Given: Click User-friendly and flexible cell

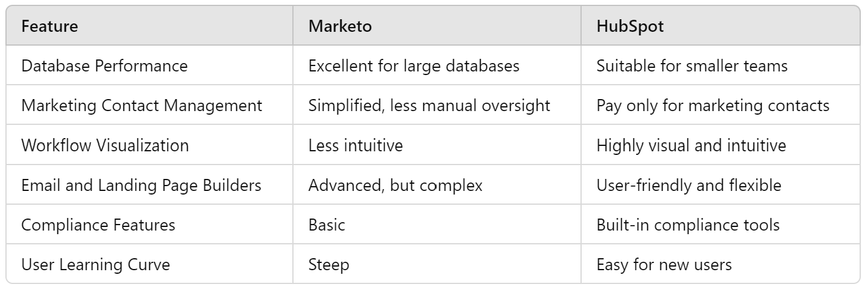Looking at the screenshot, I should [x=689, y=185].
